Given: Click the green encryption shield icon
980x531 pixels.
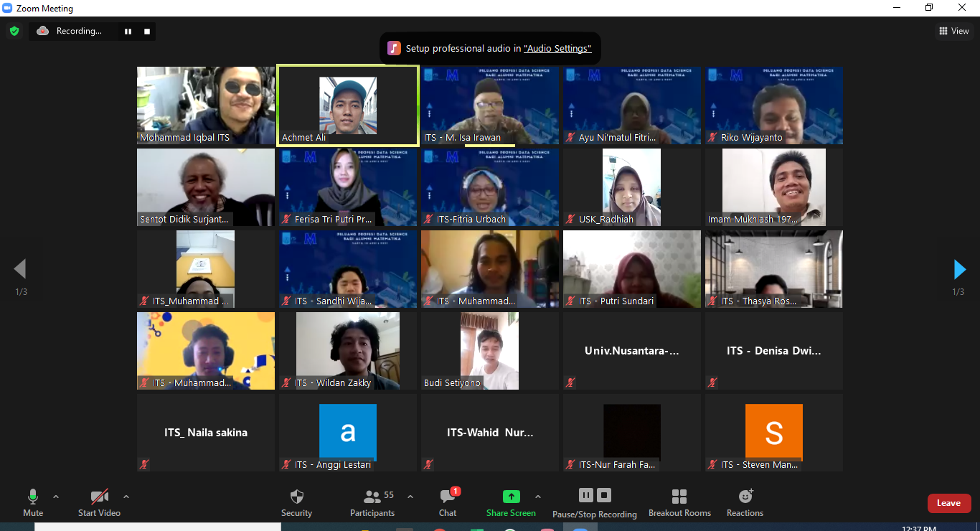Looking at the screenshot, I should (x=14, y=31).
